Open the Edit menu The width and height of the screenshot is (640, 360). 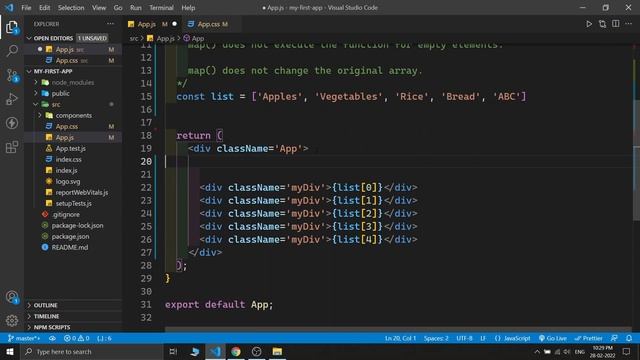click(x=44, y=8)
